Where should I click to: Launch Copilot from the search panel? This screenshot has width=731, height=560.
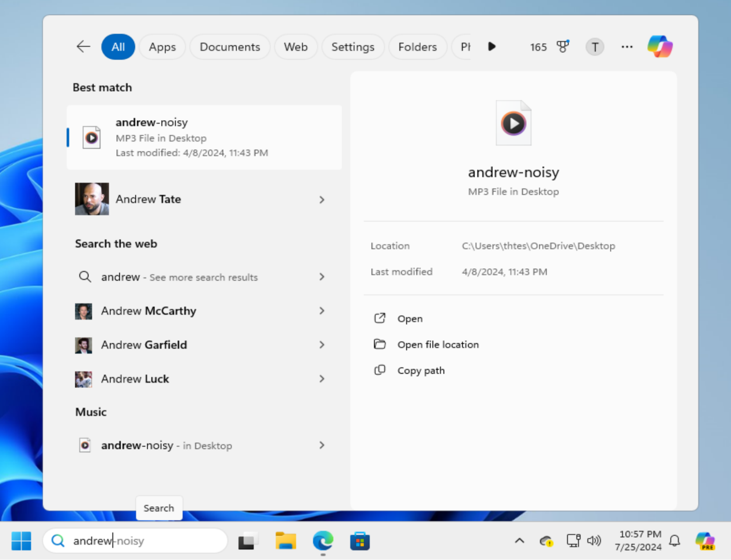(660, 46)
